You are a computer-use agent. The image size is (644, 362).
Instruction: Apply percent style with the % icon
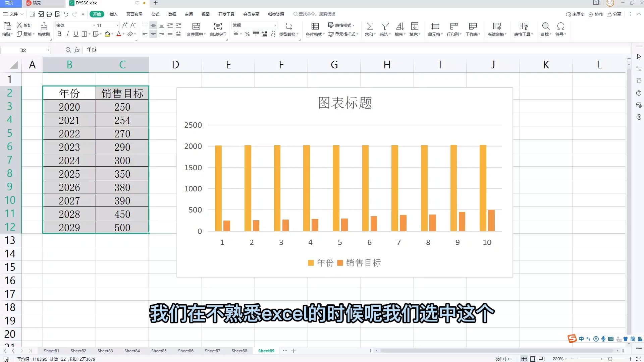point(247,34)
